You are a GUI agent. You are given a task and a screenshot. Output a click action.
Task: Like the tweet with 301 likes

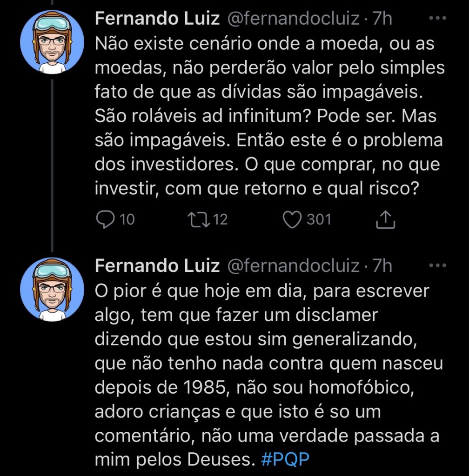292,219
